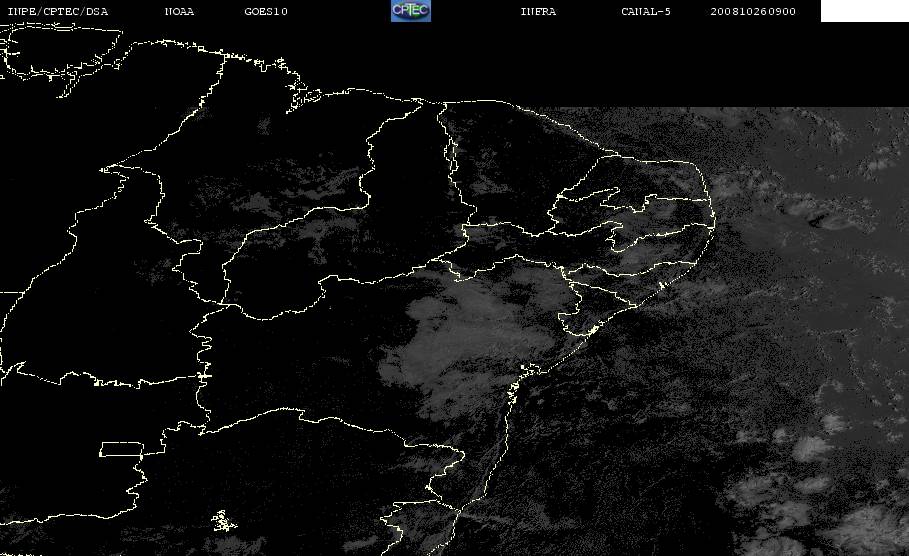Screen dimensions: 909x556
Task: Click the GOES10 satellite label
Action: pyautogui.click(x=266, y=12)
